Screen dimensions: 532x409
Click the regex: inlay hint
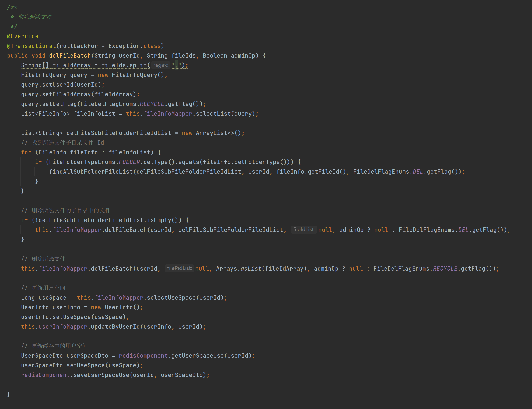(161, 65)
